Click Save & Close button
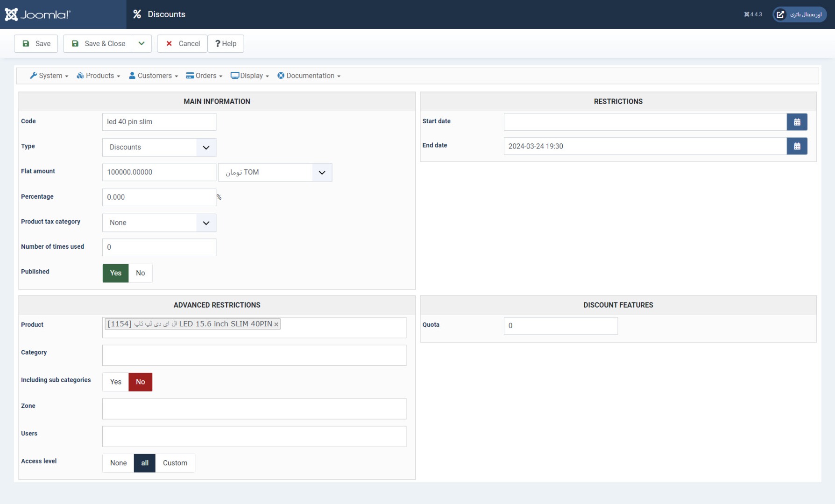This screenshot has width=835, height=504. [x=98, y=44]
